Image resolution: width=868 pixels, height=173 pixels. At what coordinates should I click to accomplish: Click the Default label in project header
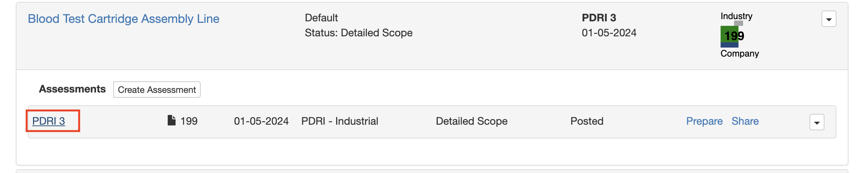coord(321,18)
